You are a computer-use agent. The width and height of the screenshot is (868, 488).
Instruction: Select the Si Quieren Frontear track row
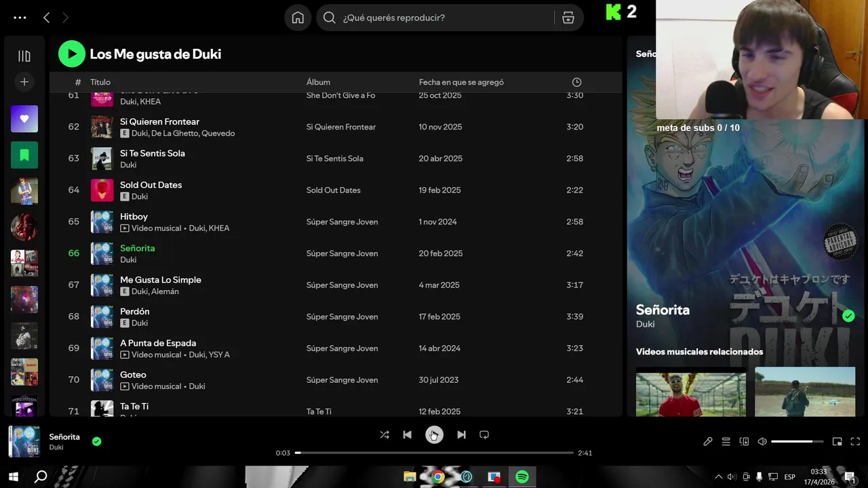click(336, 127)
